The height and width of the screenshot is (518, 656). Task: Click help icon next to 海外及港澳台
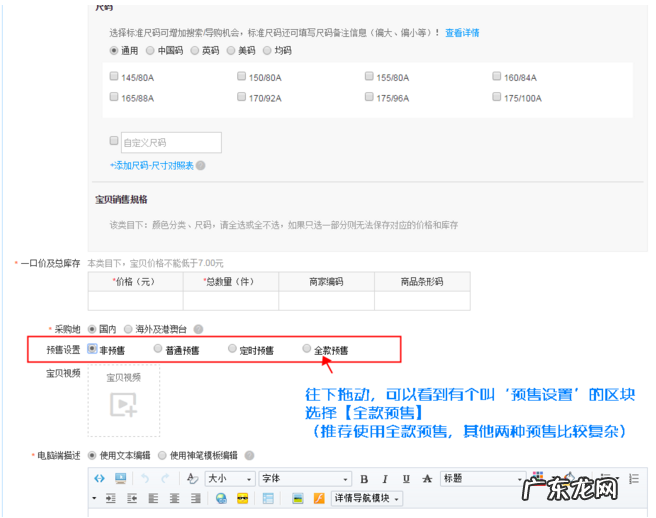tap(198, 329)
